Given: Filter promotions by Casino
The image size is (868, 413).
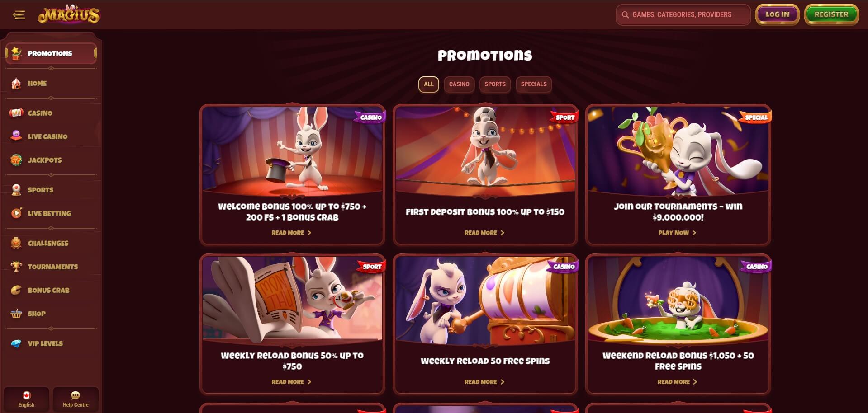Looking at the screenshot, I should (459, 84).
